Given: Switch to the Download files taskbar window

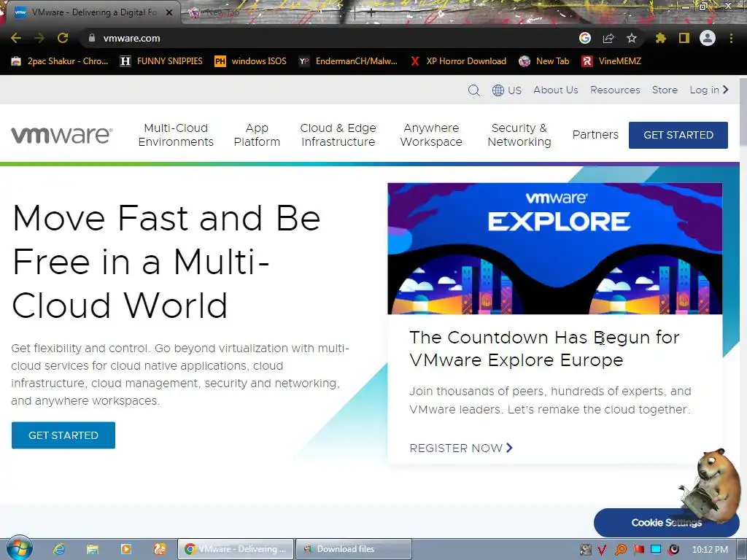Looking at the screenshot, I should (354, 549).
